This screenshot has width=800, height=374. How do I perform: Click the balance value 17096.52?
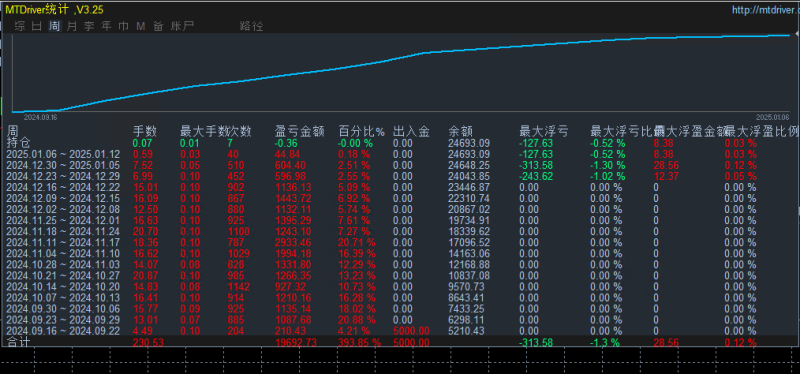tap(469, 242)
